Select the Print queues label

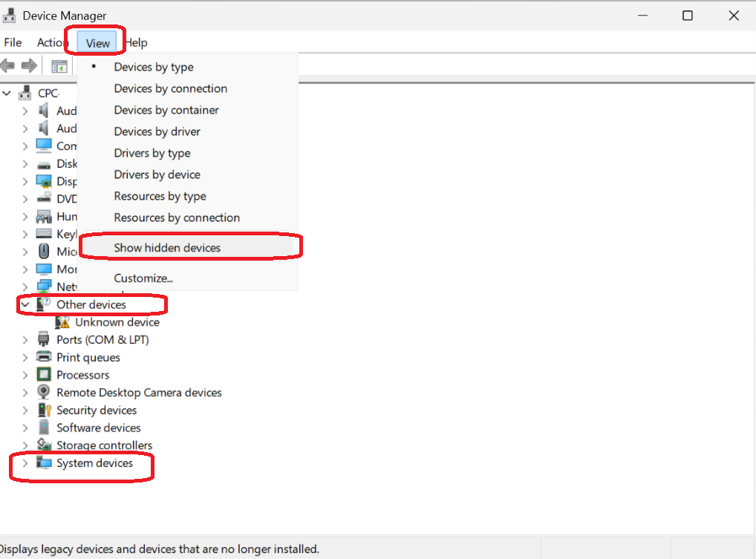point(88,358)
